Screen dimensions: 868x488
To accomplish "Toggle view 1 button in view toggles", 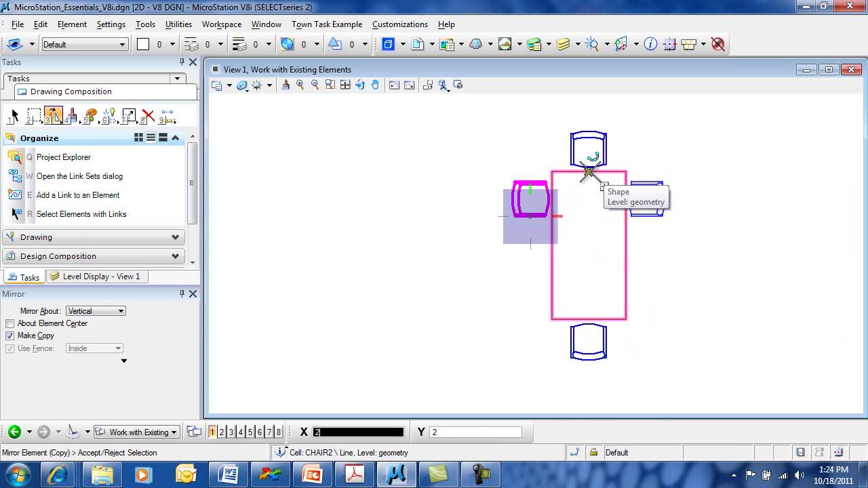I will (212, 432).
